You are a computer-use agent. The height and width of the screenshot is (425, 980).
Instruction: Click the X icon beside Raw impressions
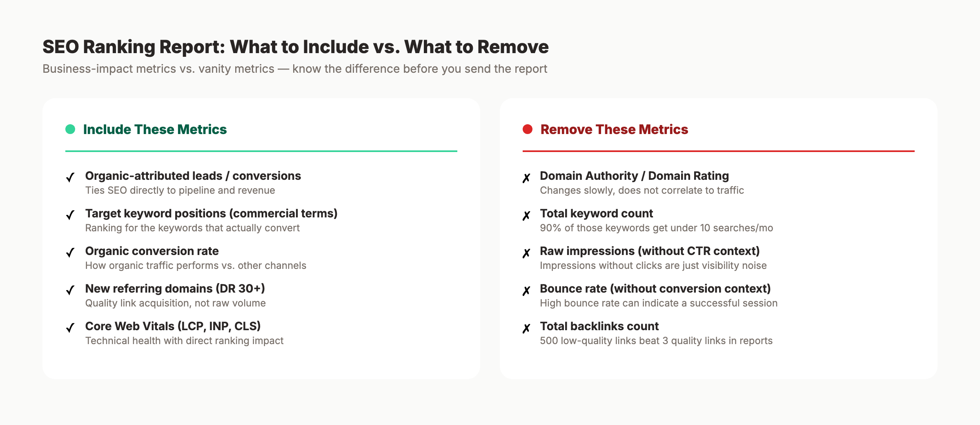point(526,252)
